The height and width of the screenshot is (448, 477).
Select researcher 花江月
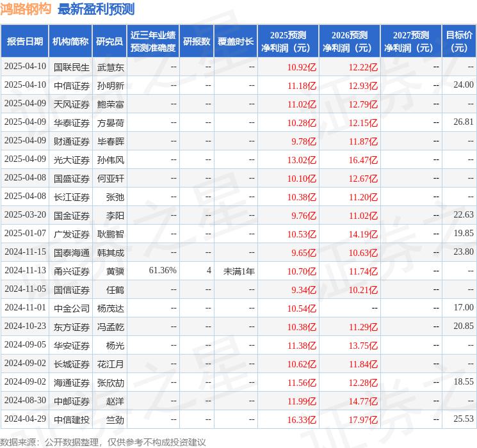(111, 364)
